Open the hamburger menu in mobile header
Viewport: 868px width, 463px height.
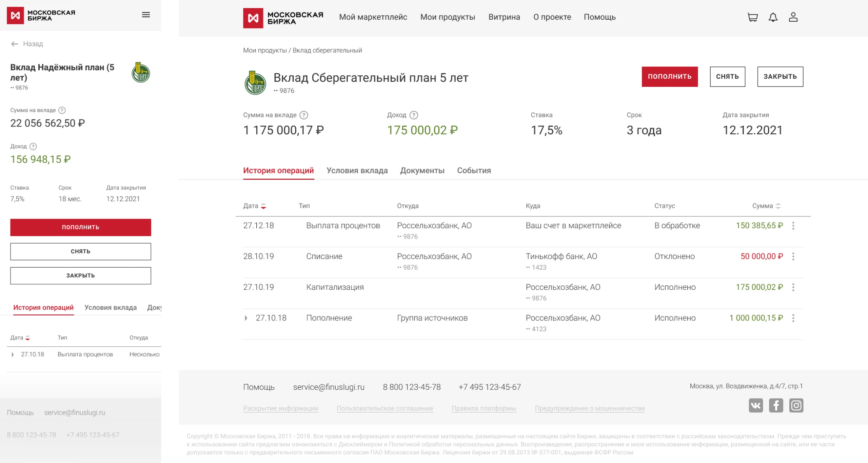(x=146, y=15)
